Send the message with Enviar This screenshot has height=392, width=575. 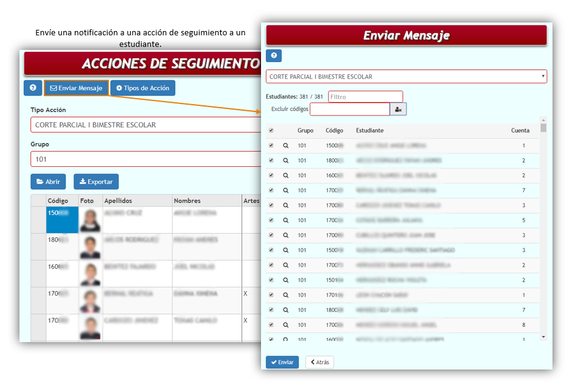coord(282,362)
